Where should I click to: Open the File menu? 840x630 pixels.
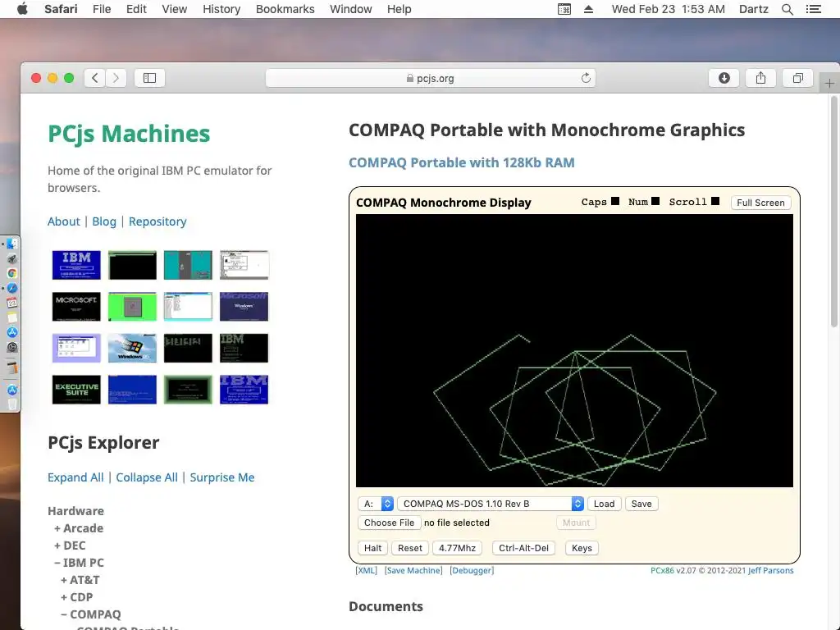pyautogui.click(x=101, y=9)
